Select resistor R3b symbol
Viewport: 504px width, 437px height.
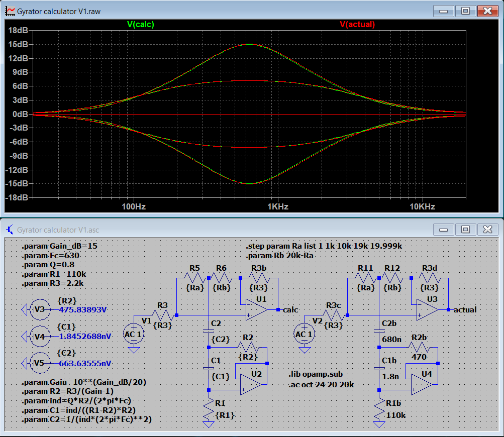pyautogui.click(x=259, y=278)
